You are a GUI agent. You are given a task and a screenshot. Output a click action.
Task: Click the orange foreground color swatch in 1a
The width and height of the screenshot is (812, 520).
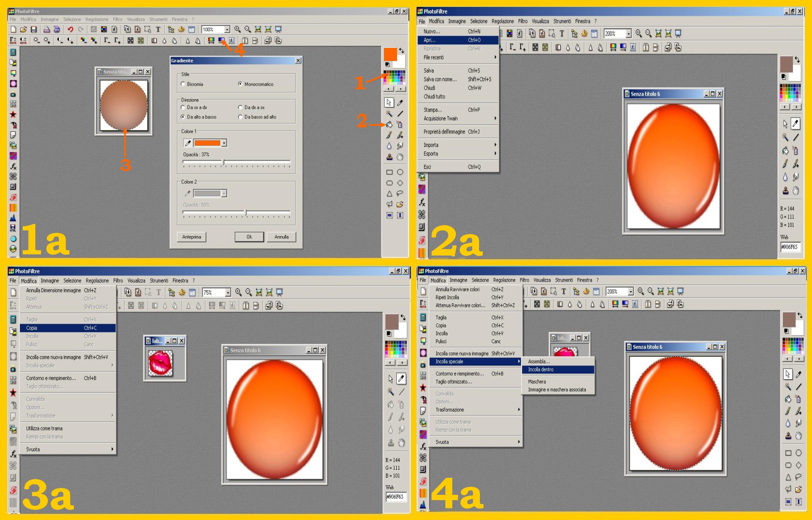(x=390, y=54)
